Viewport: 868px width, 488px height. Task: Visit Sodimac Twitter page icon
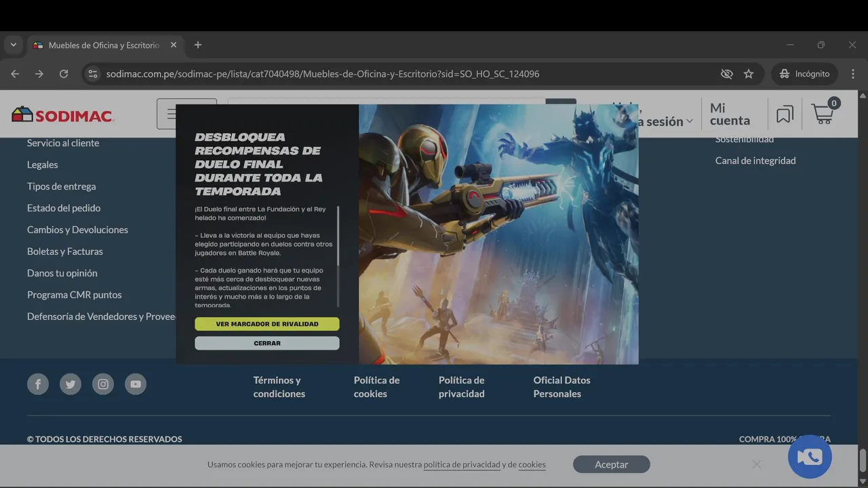71,384
